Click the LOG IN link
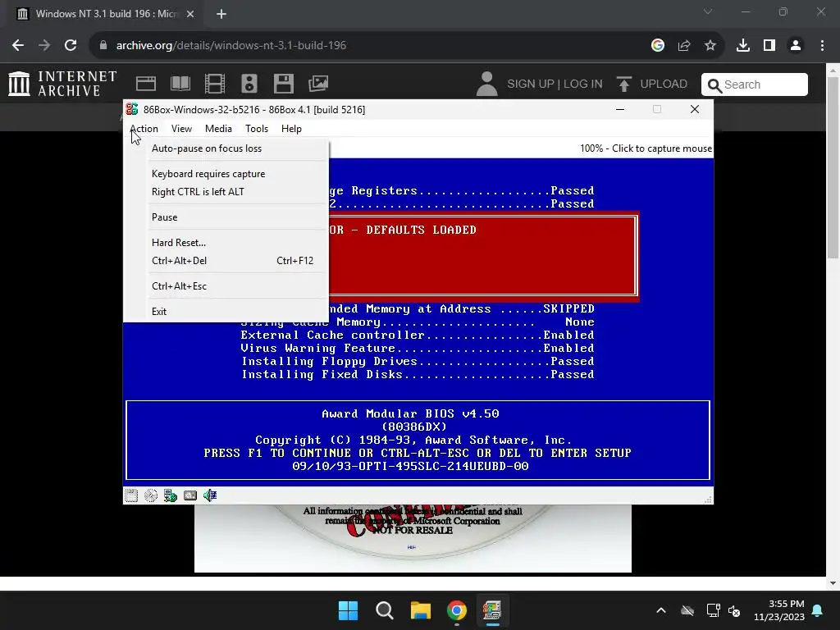Viewport: 840px width, 630px height. (583, 84)
